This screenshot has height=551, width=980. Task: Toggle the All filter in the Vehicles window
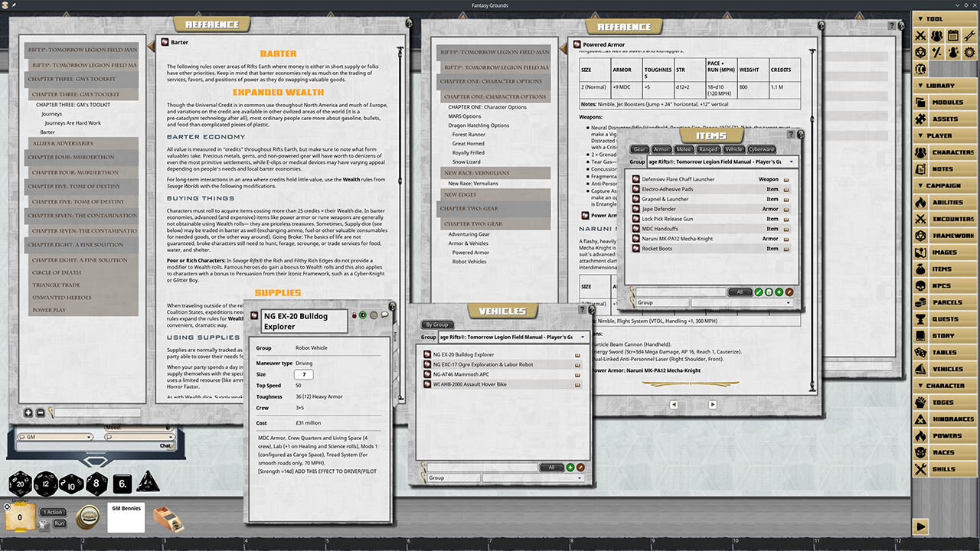coord(552,467)
